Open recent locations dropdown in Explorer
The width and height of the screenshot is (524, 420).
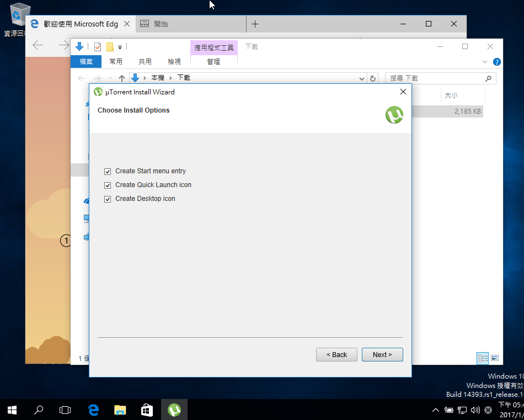111,78
